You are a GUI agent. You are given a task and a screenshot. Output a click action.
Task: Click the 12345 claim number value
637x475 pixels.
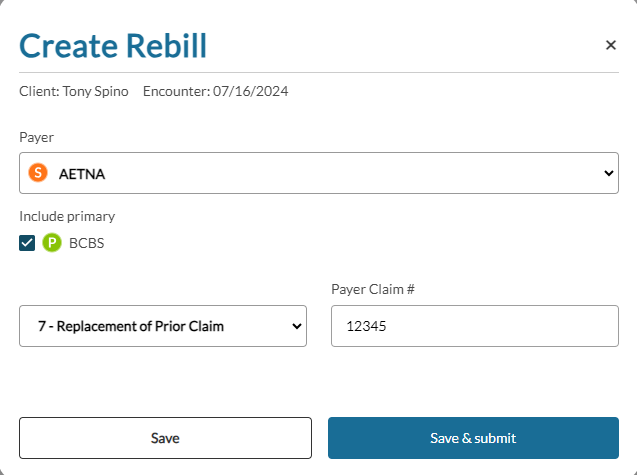365,326
